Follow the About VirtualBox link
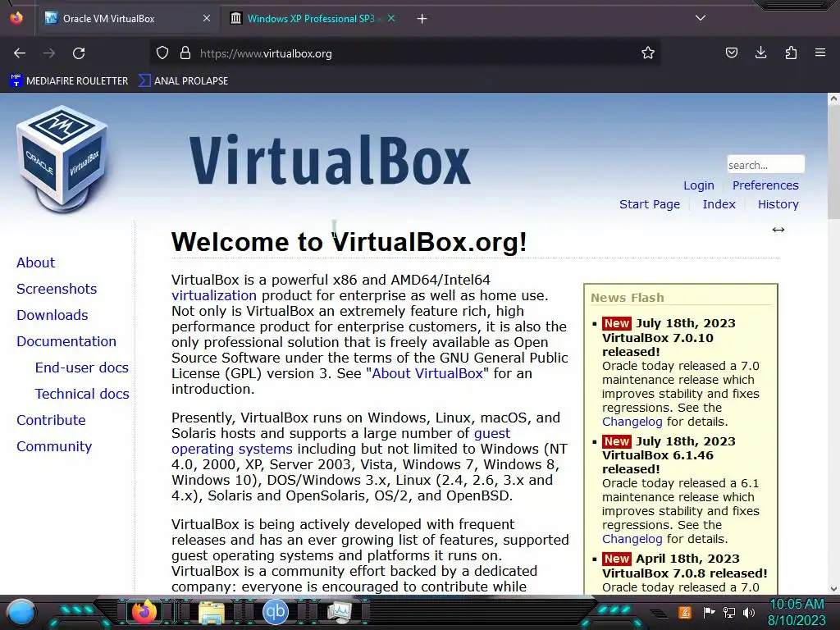The image size is (840, 630). 427,373
